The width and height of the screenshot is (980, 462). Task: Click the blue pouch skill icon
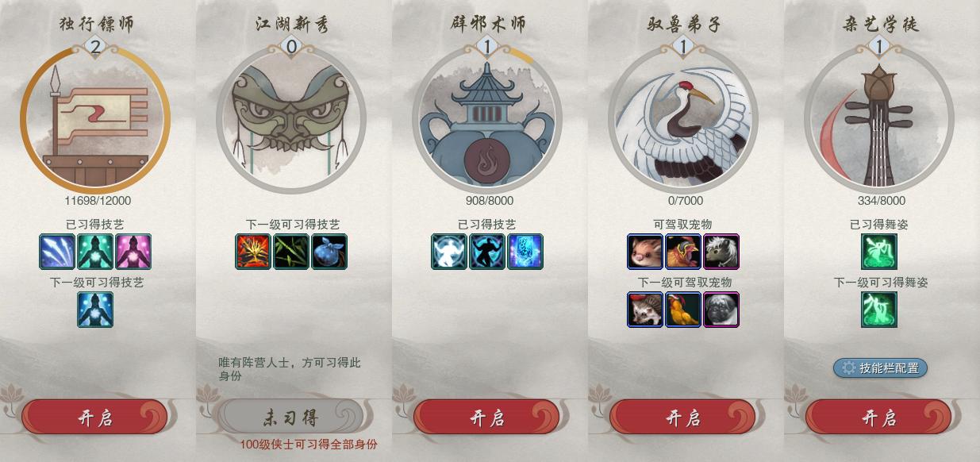point(329,252)
